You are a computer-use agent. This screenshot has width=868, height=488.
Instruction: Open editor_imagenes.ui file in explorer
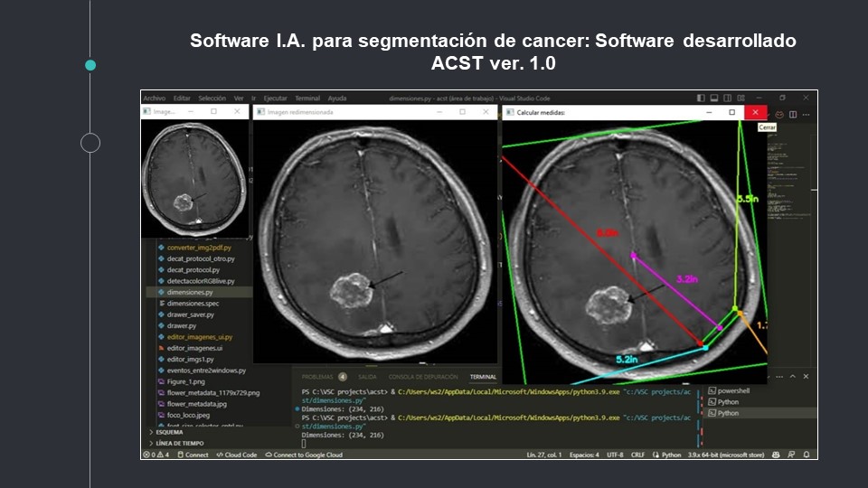194,348
